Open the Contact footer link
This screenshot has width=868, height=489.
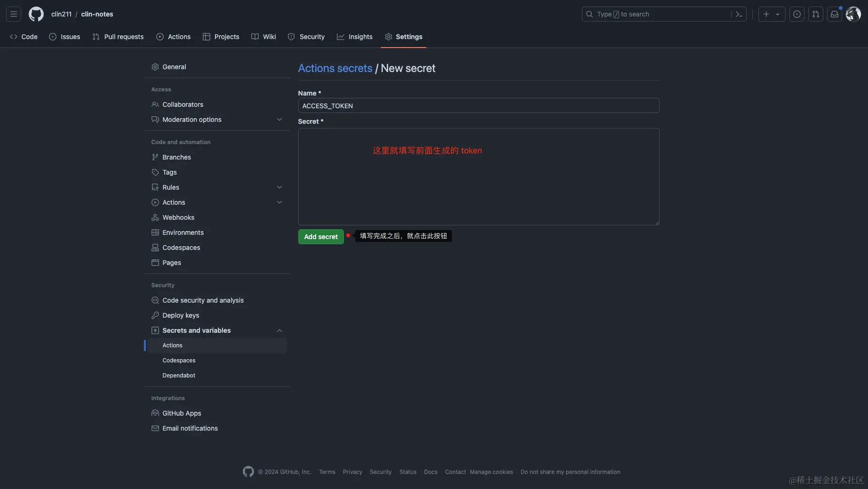pos(455,472)
